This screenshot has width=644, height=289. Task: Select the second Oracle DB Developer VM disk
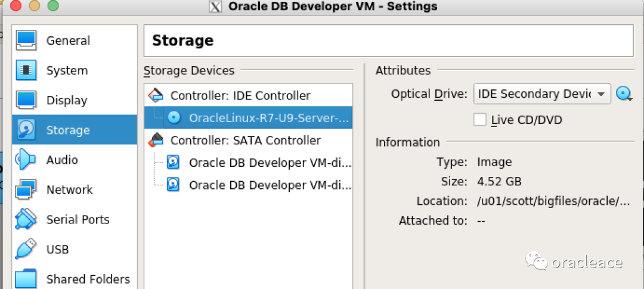(270, 185)
